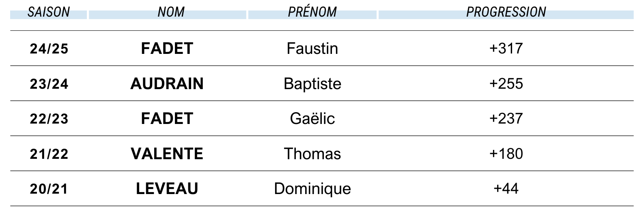Click the first name Faustin
Image resolution: width=644 pixels, height=222 pixels.
tap(312, 49)
